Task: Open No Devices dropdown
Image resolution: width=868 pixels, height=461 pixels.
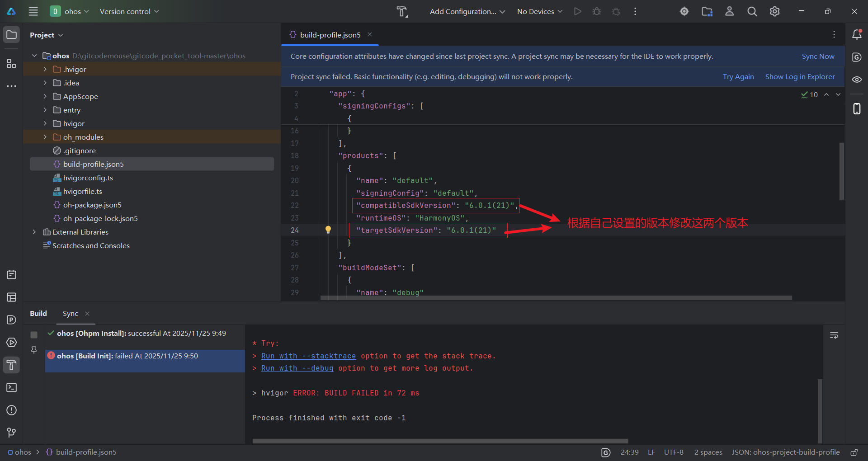Action: pos(540,11)
